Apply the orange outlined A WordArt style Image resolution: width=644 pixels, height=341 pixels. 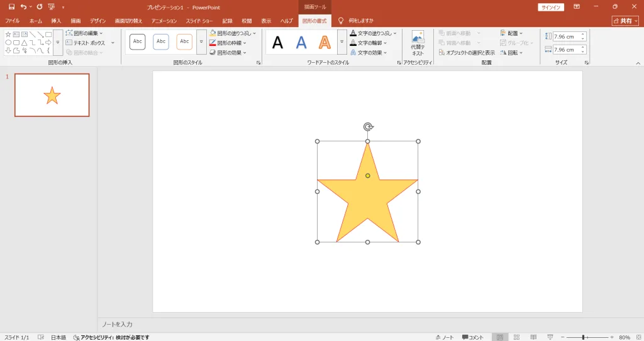pos(325,42)
